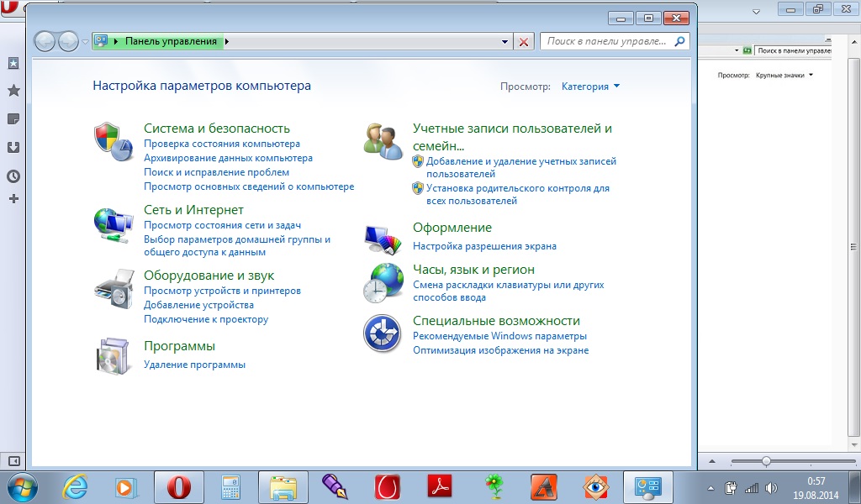Expand the arrow after Панель управления breadcrumb
The height and width of the screenshot is (504, 861).
point(228,41)
